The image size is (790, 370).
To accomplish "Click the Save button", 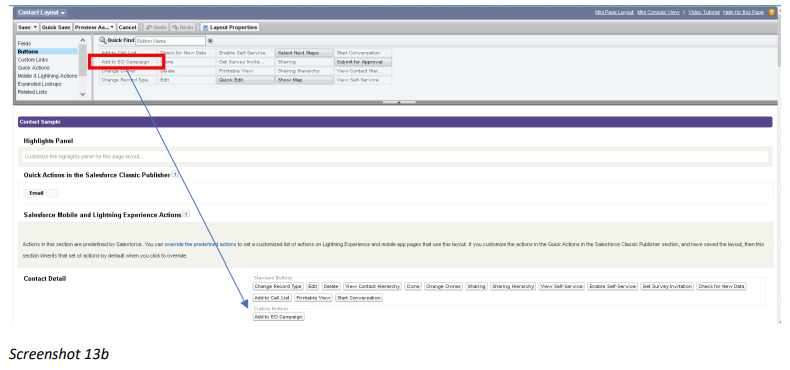I will coord(24,27).
